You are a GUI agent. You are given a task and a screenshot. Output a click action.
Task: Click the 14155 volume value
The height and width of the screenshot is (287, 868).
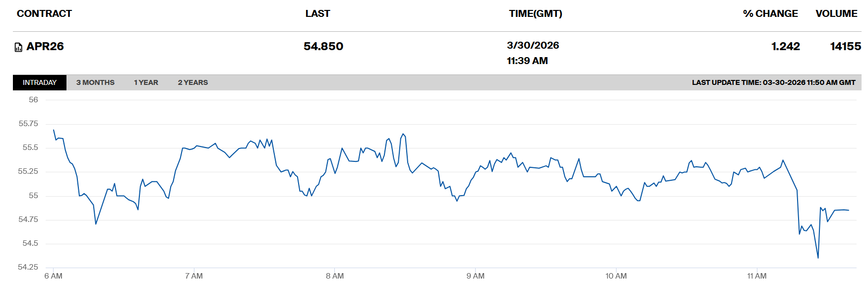pyautogui.click(x=845, y=46)
